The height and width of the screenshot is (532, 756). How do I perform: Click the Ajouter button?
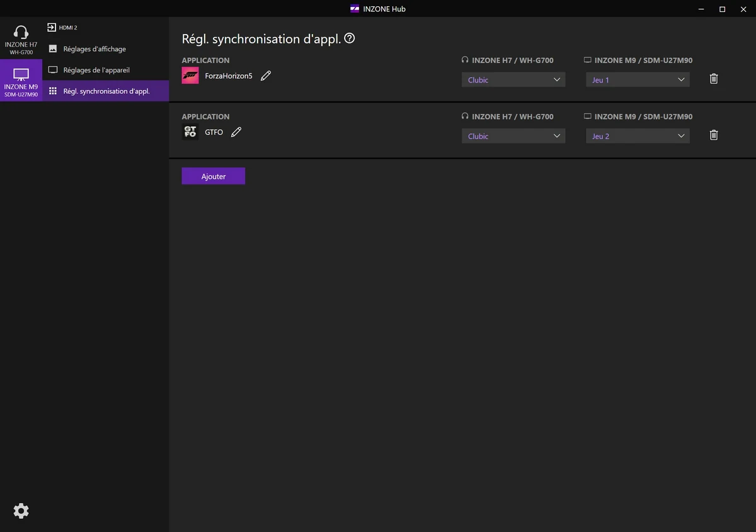tap(214, 176)
